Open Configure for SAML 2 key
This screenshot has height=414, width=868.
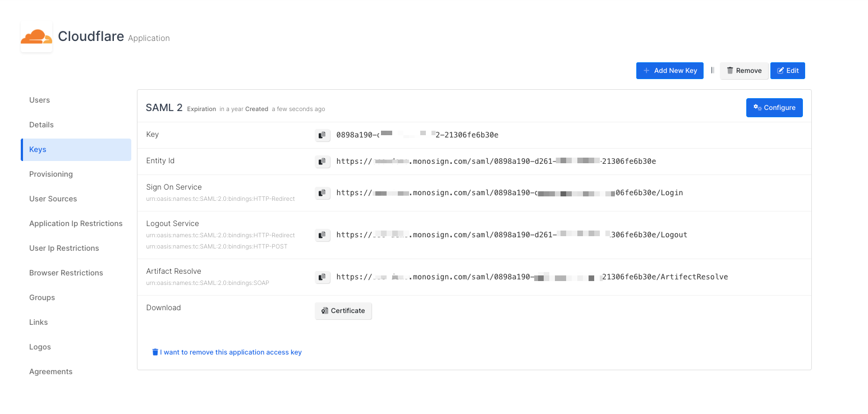click(774, 108)
